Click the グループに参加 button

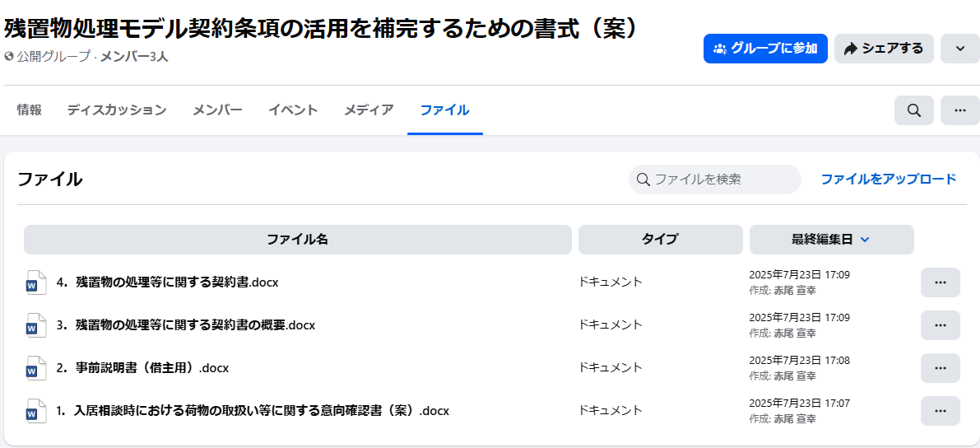(765, 49)
